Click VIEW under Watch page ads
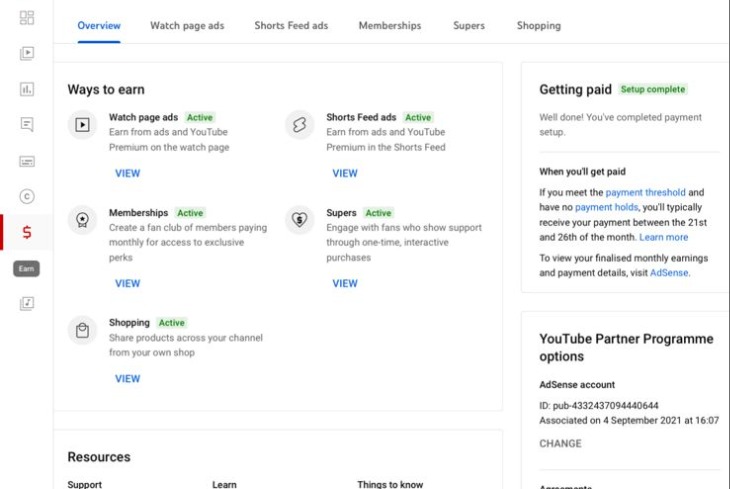Viewport: 730px width, 489px height. (128, 173)
